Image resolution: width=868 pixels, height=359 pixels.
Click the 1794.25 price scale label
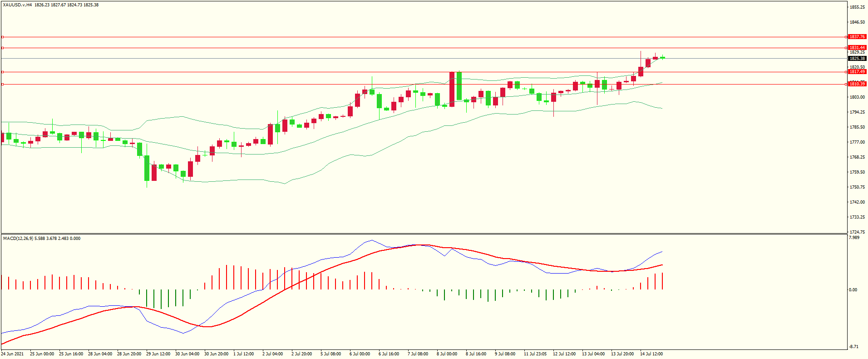[857, 112]
